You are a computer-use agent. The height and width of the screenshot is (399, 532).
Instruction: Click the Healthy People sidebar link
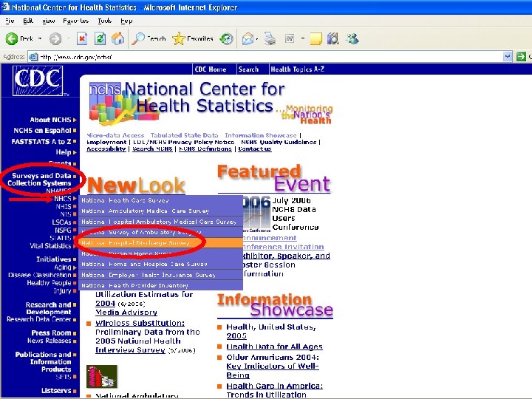50,283
